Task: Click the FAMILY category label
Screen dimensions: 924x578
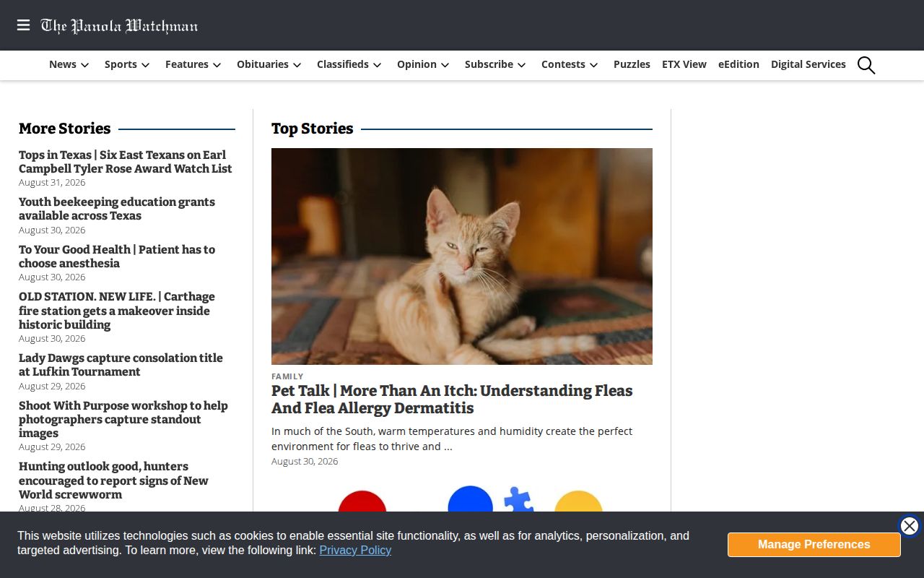Action: coord(287,376)
